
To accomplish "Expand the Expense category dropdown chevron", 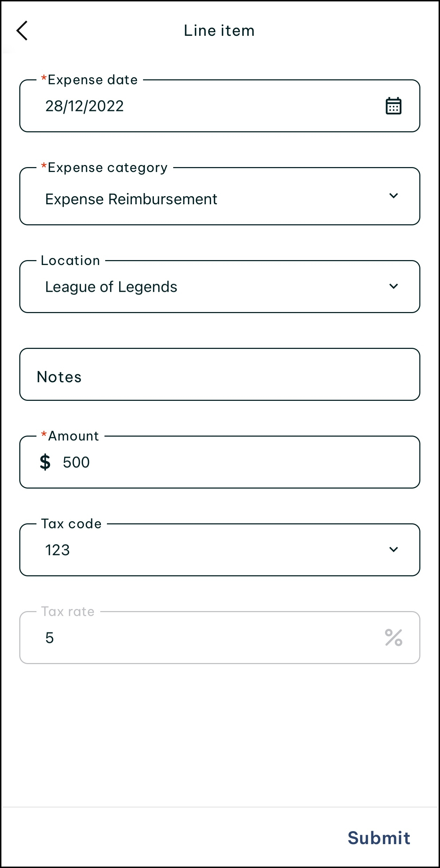I will pyautogui.click(x=393, y=196).
